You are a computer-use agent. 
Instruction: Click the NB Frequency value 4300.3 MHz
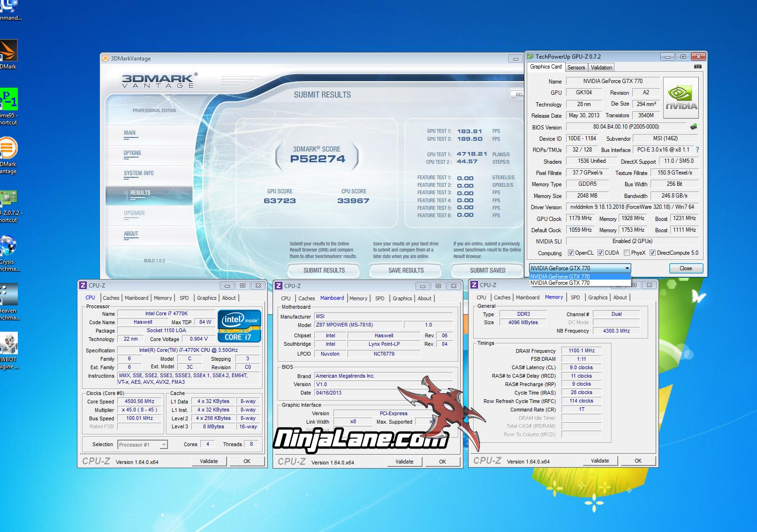616,331
